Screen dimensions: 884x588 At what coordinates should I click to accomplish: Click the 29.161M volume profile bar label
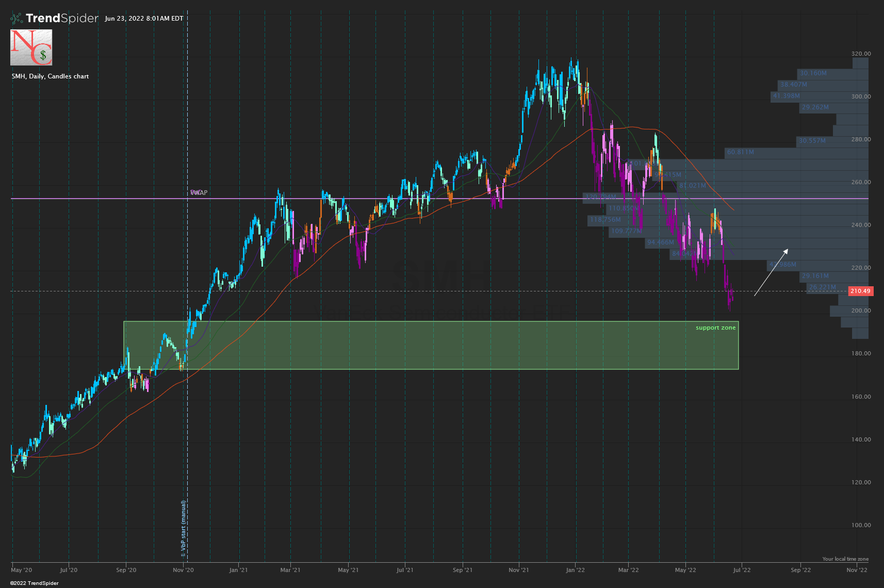(x=815, y=276)
